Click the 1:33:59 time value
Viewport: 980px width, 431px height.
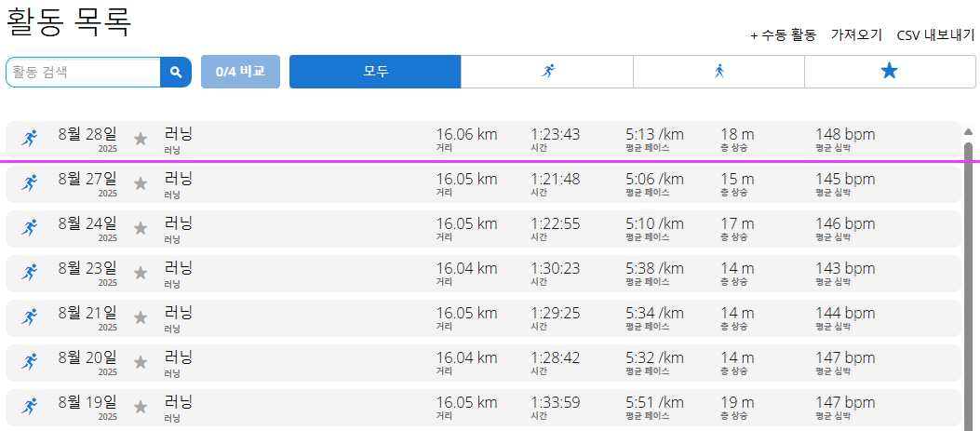pyautogui.click(x=556, y=403)
